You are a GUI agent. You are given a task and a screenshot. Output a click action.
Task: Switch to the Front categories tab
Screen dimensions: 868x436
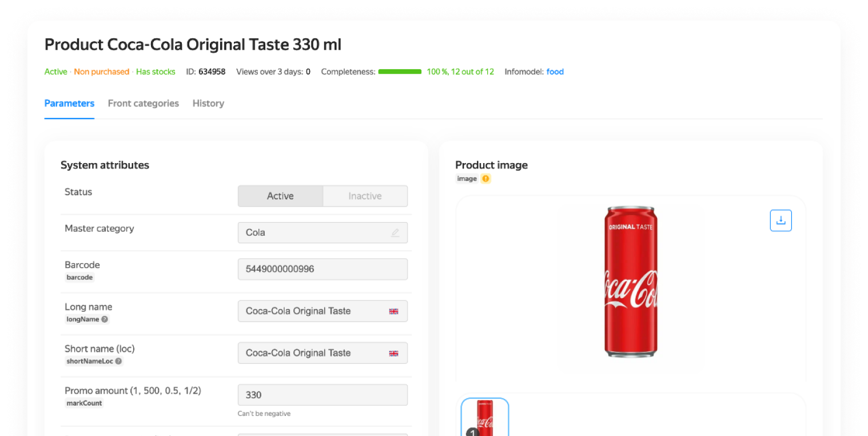(143, 104)
